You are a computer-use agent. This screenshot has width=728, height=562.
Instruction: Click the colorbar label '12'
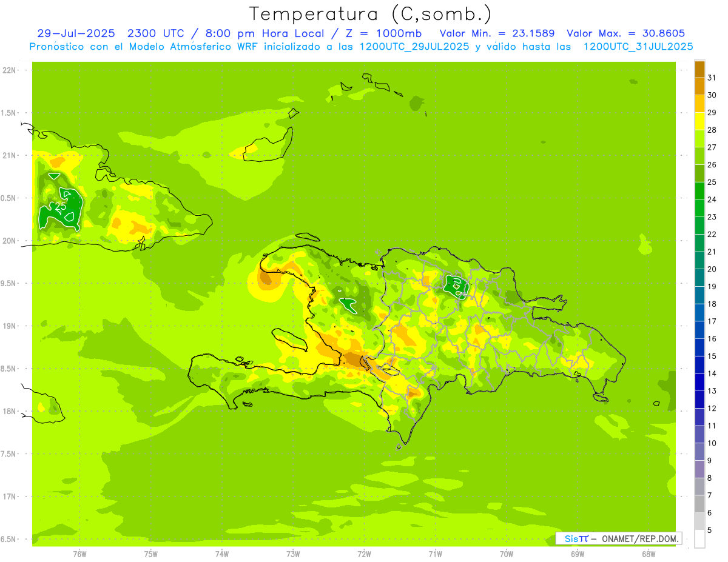pos(712,408)
